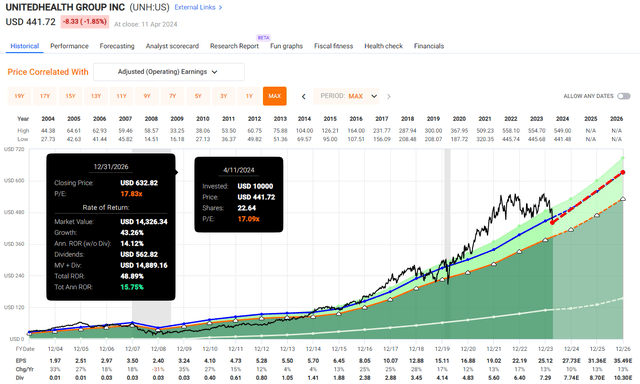Go to next period with right arrow

(389, 96)
